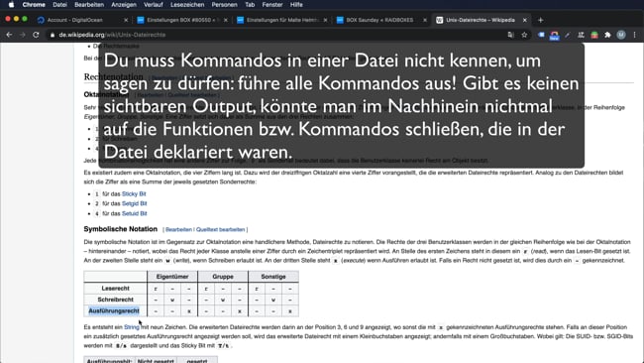This screenshot has width=644, height=363.
Task: Open the Tab menu in menu bar
Action: [x=250, y=5]
